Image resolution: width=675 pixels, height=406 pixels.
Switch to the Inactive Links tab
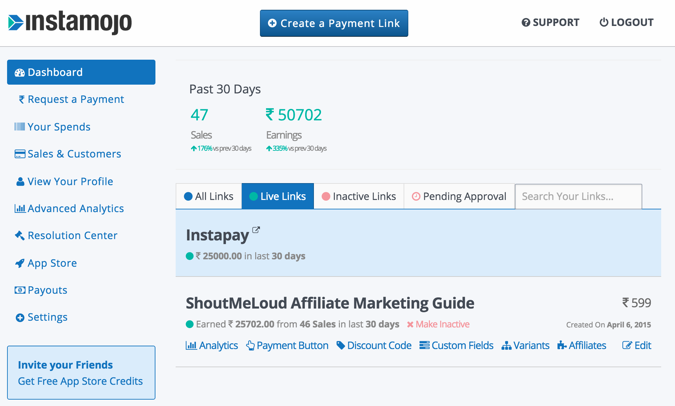[359, 196]
